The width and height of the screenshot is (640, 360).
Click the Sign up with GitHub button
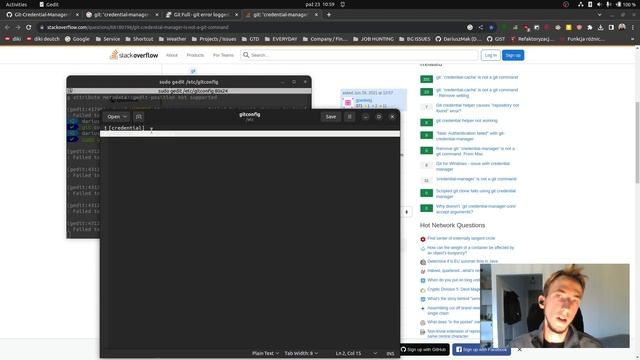click(x=423, y=349)
